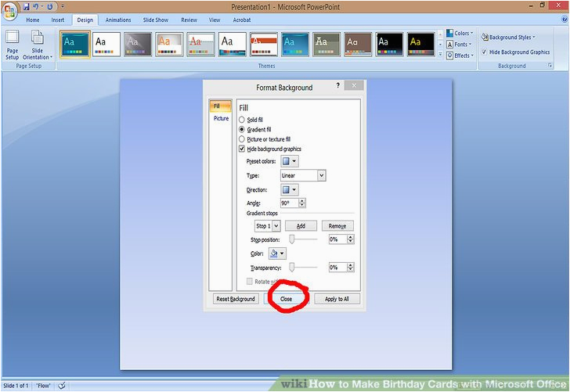Viewport: 570px width, 392px height.
Task: Click the Office Button logo
Action: (x=9, y=11)
